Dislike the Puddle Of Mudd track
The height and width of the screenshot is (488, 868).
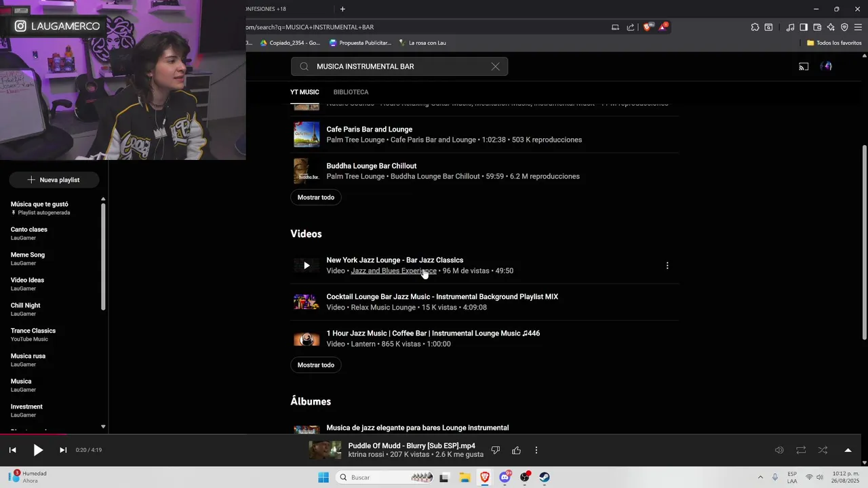point(496,450)
